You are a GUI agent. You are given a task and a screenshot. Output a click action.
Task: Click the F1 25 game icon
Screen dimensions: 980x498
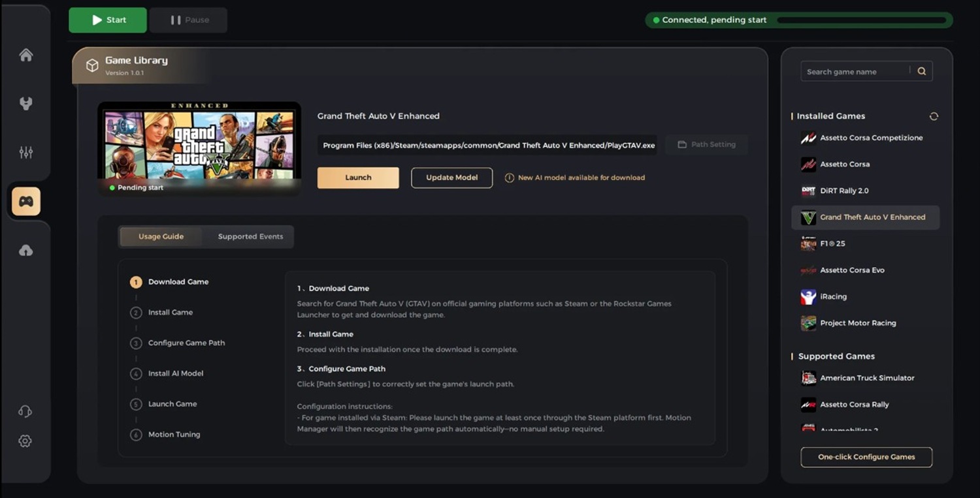tap(808, 243)
